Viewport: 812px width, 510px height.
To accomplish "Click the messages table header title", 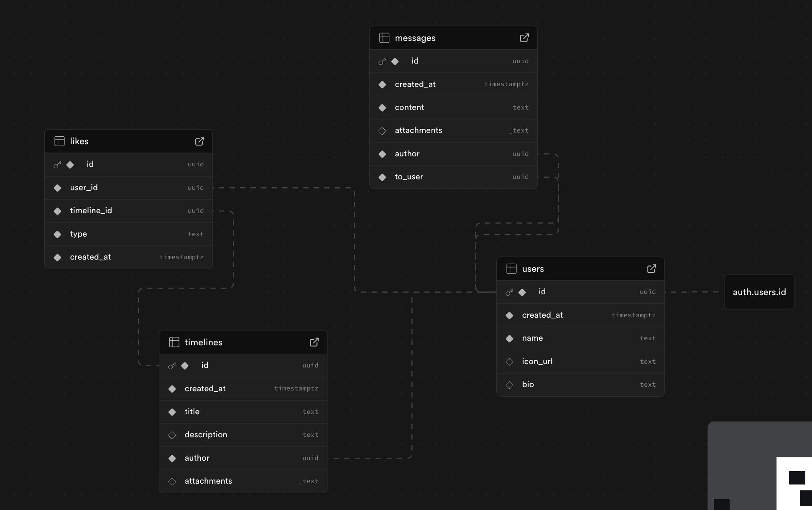I will (x=415, y=38).
